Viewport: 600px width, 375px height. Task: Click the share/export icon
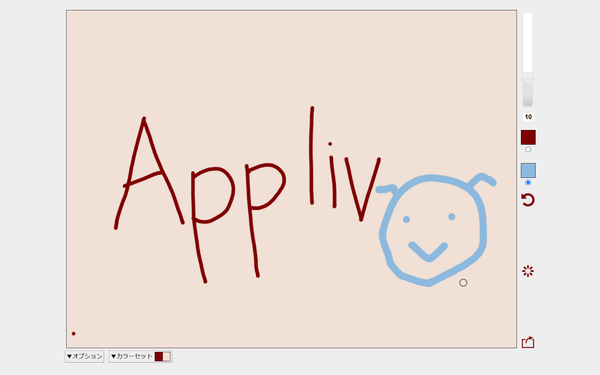(x=528, y=342)
